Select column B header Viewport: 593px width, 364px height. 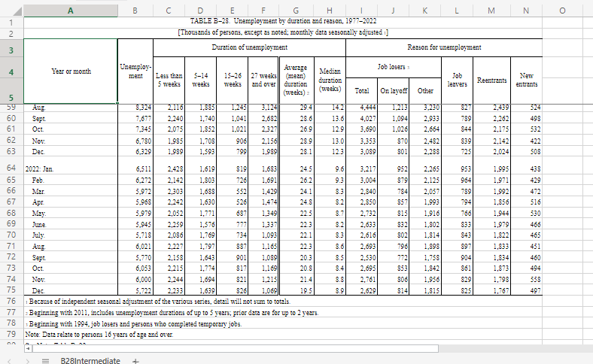pyautogui.click(x=135, y=11)
